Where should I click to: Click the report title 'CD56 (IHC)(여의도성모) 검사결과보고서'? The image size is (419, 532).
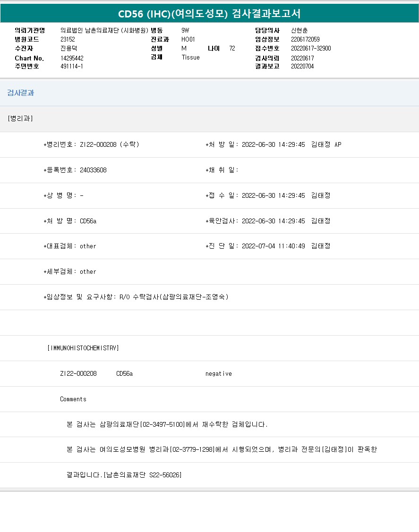pyautogui.click(x=209, y=14)
